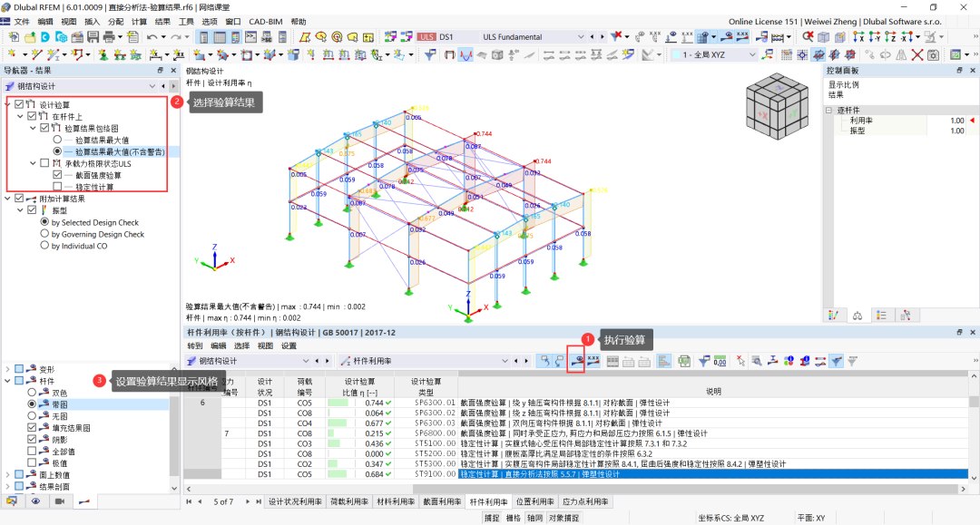Switch to 截面利用率 tab

pos(442,501)
